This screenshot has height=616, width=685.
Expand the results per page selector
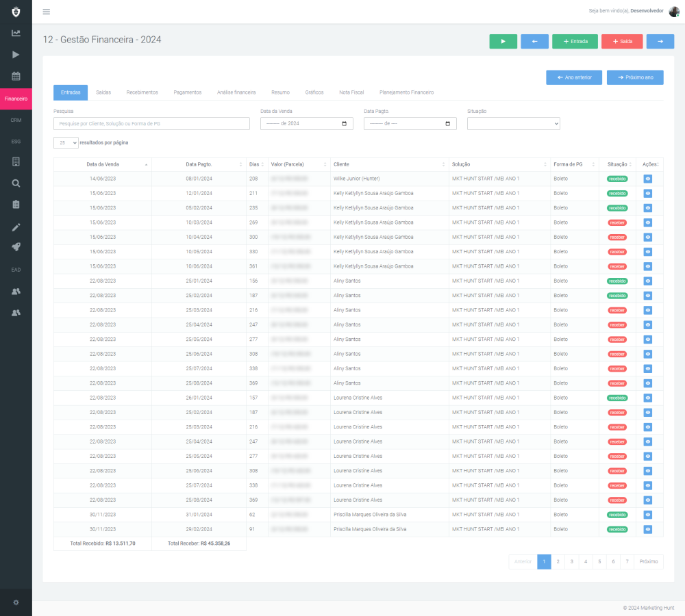coord(66,143)
